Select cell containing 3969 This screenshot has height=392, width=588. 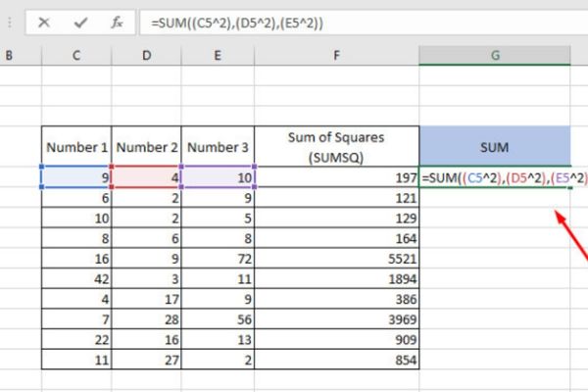[337, 319]
